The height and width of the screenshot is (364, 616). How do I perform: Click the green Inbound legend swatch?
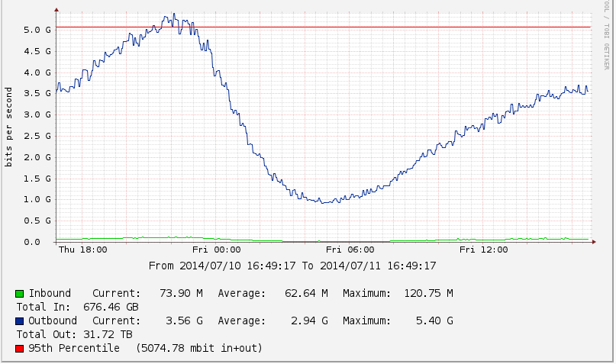19,294
